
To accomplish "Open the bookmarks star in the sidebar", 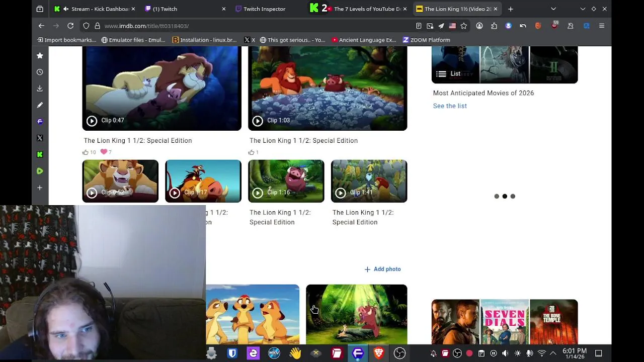I will [40, 56].
